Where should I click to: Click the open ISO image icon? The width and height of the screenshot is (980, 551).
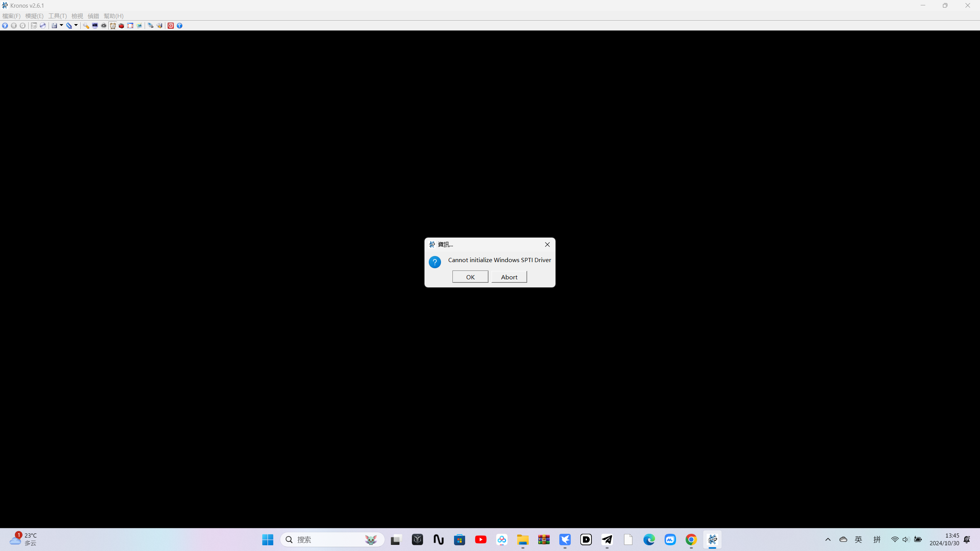34,26
